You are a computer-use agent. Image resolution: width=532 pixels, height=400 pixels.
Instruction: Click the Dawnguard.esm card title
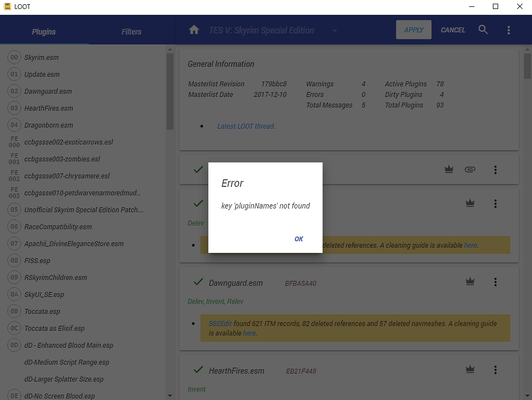(x=236, y=283)
